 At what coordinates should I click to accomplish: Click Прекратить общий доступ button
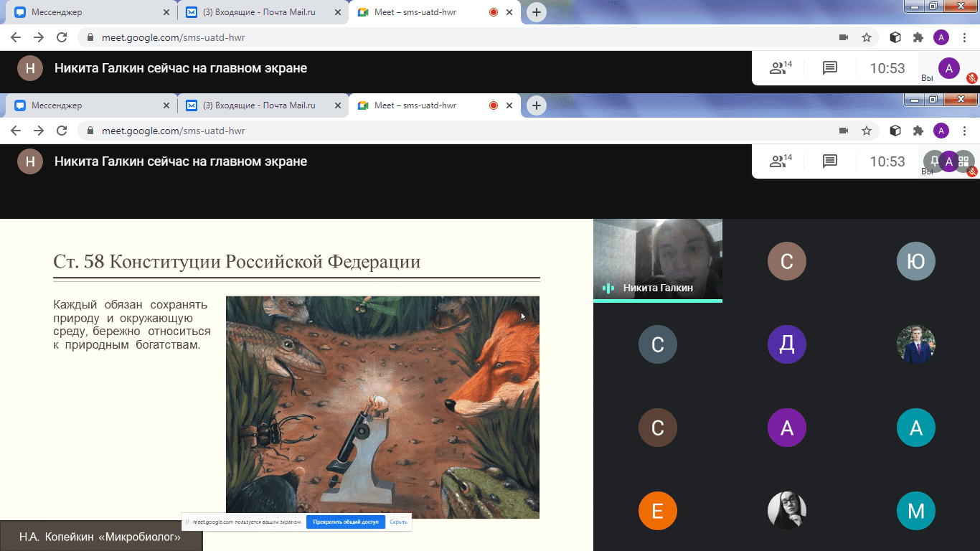pos(346,522)
